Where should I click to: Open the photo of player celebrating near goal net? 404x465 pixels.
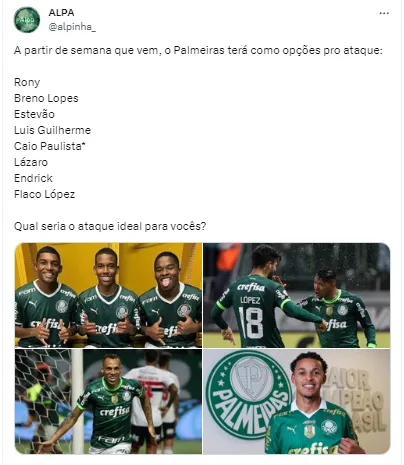[x=108, y=401]
